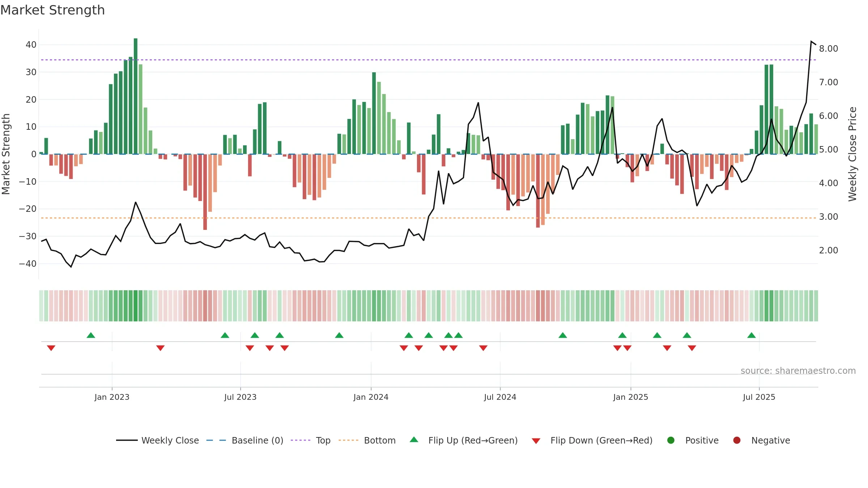Click the last green flip-up marker before Jul 2025

752,335
